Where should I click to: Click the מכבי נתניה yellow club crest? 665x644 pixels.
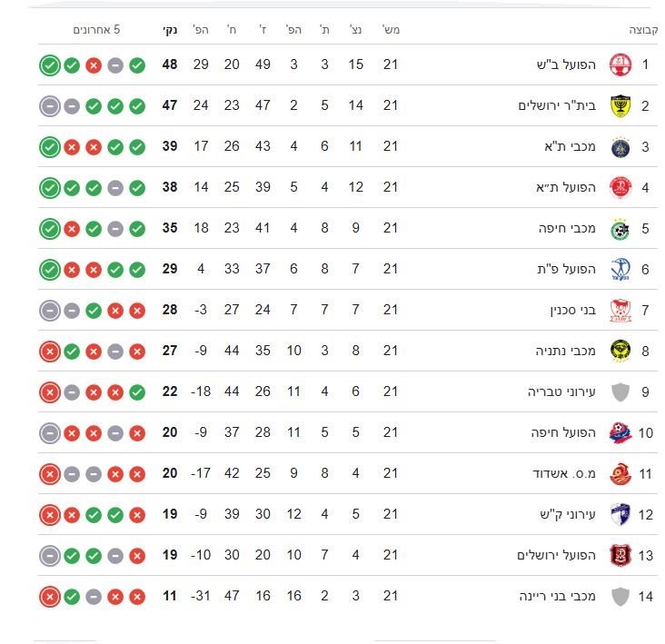pos(620,351)
